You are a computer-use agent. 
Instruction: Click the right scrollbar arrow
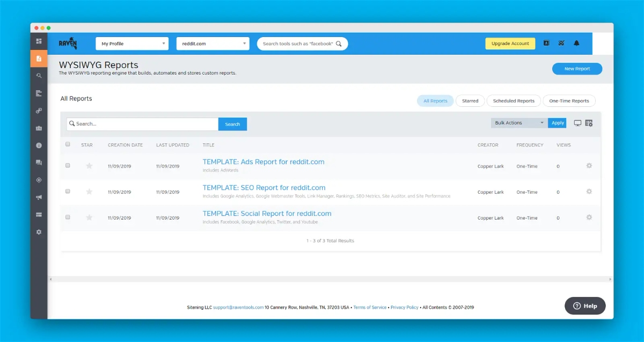tap(611, 279)
